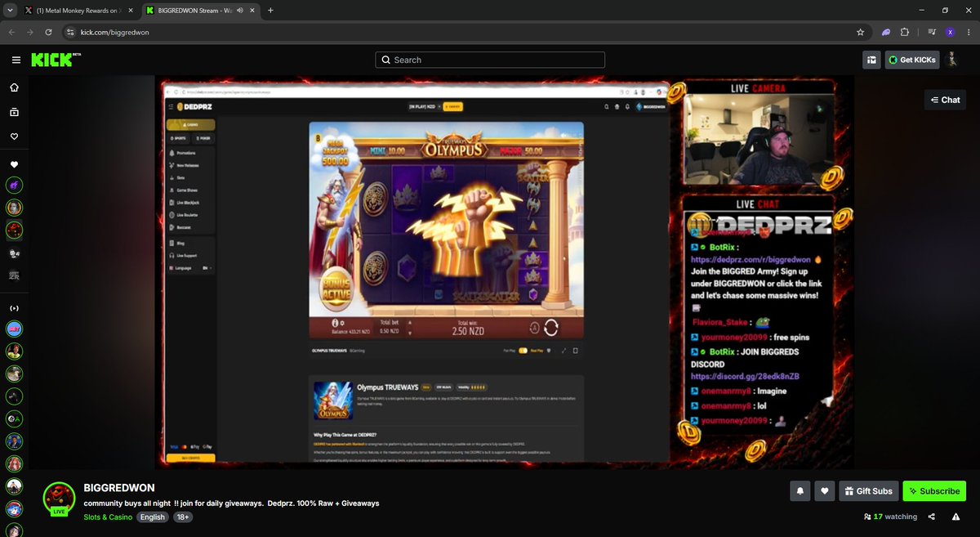This screenshot has height=537, width=980.
Task: Open the media controls icon in toolbar
Action: (x=932, y=32)
